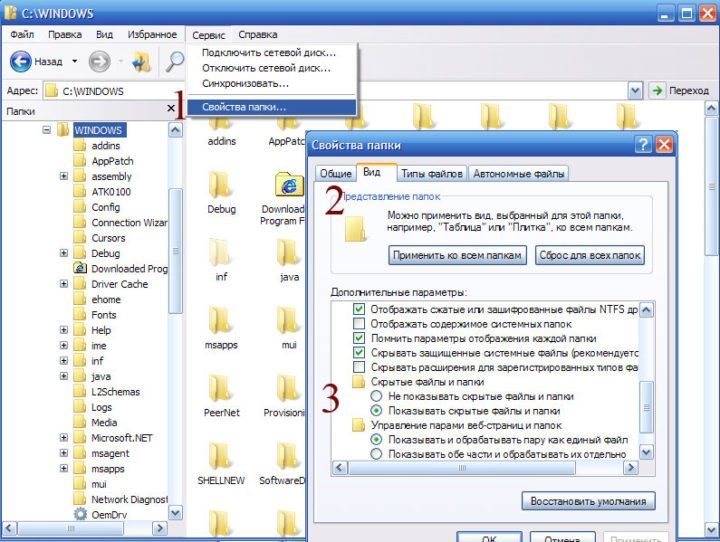Switch to the 'Типы файлов' tab
The image size is (720, 542).
432,173
